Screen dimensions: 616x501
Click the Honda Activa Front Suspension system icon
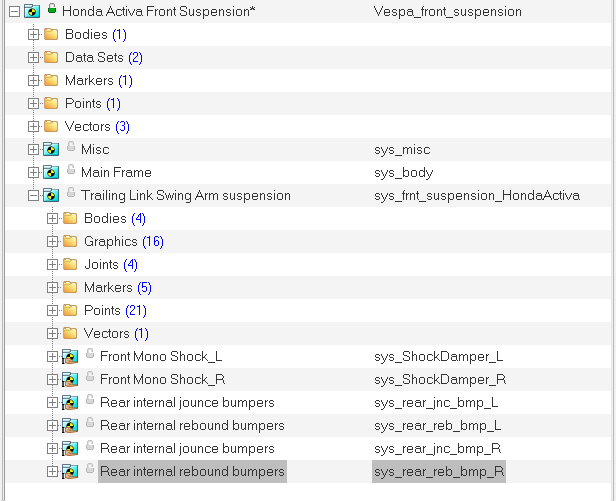(32, 12)
